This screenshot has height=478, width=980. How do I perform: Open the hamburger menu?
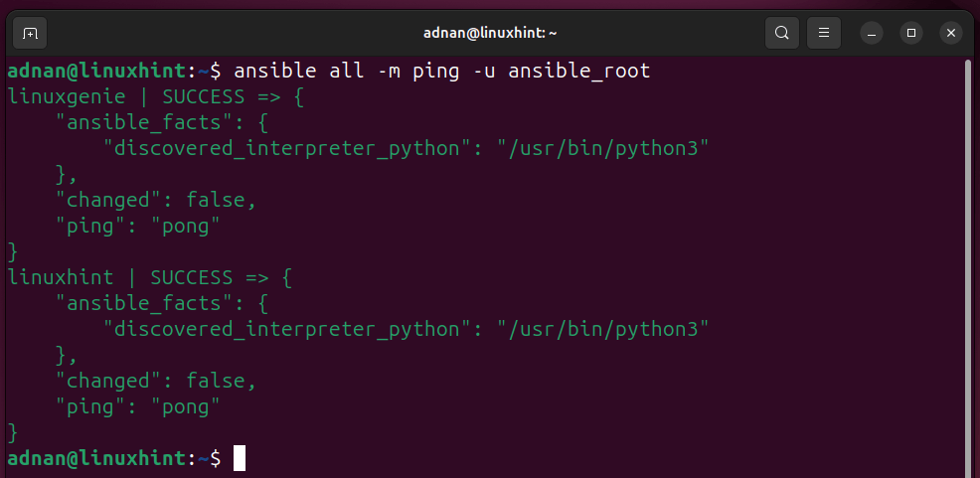[x=824, y=33]
